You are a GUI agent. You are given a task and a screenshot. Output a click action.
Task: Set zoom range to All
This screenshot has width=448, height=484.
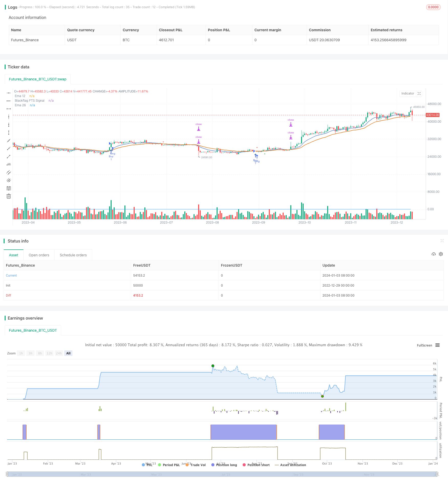pyautogui.click(x=68, y=353)
